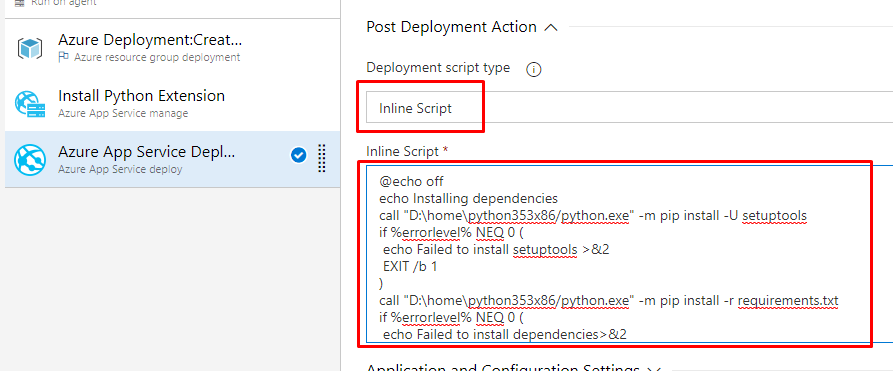893x371 pixels.
Task: Select the Azure App Service Deploy task
Action: click(173, 159)
